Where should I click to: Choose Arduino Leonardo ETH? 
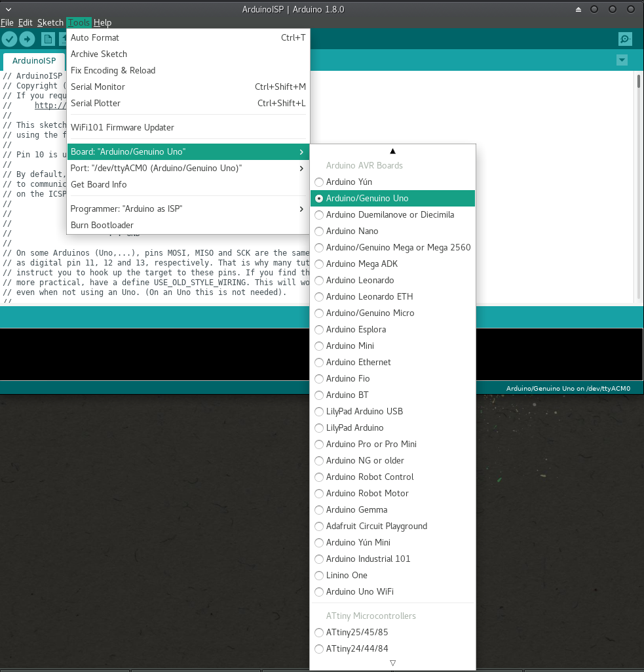pos(392,296)
